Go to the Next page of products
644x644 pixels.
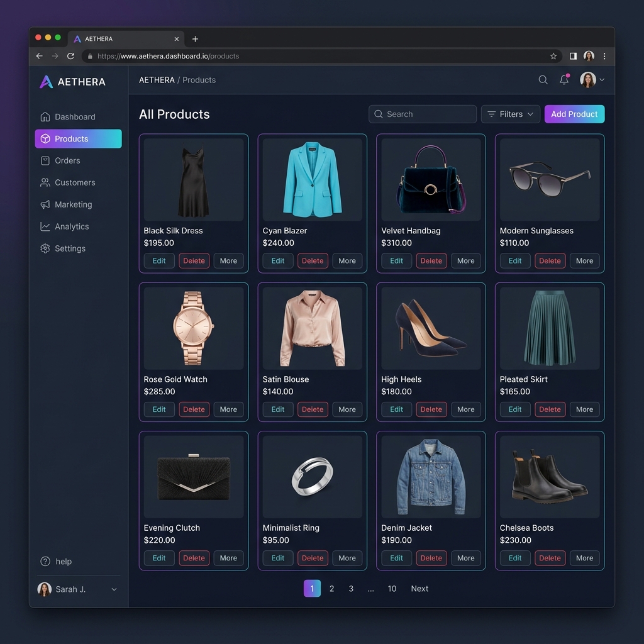(419, 589)
